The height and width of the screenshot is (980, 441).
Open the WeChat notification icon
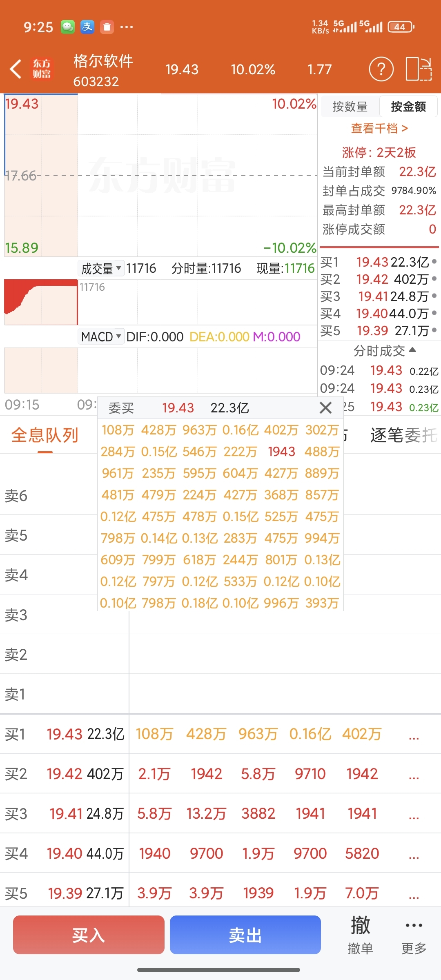point(68,27)
